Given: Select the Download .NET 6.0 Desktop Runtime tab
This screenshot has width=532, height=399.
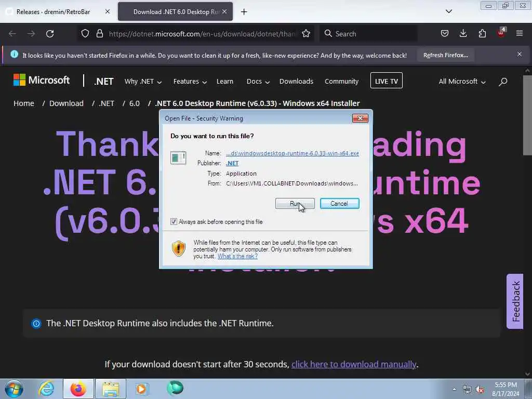Looking at the screenshot, I should 177,12.
